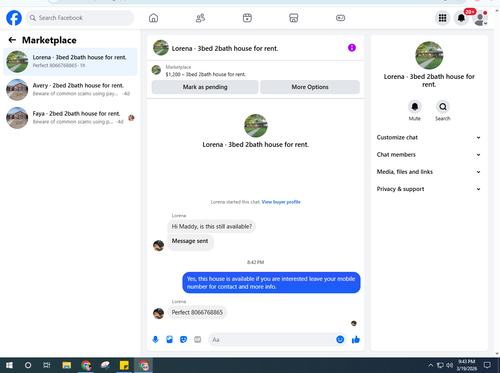Open the Faya 2bed 2bath house conversation

[70, 118]
